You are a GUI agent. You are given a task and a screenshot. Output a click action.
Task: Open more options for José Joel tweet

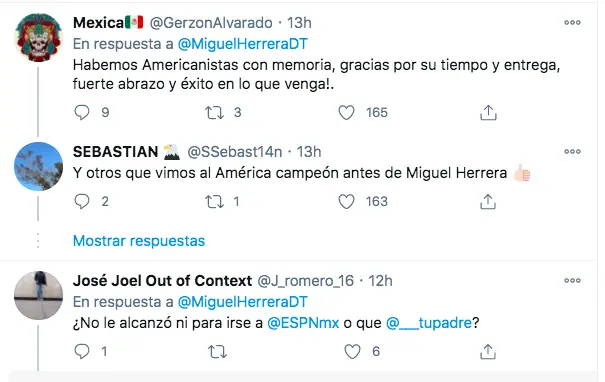pyautogui.click(x=572, y=281)
